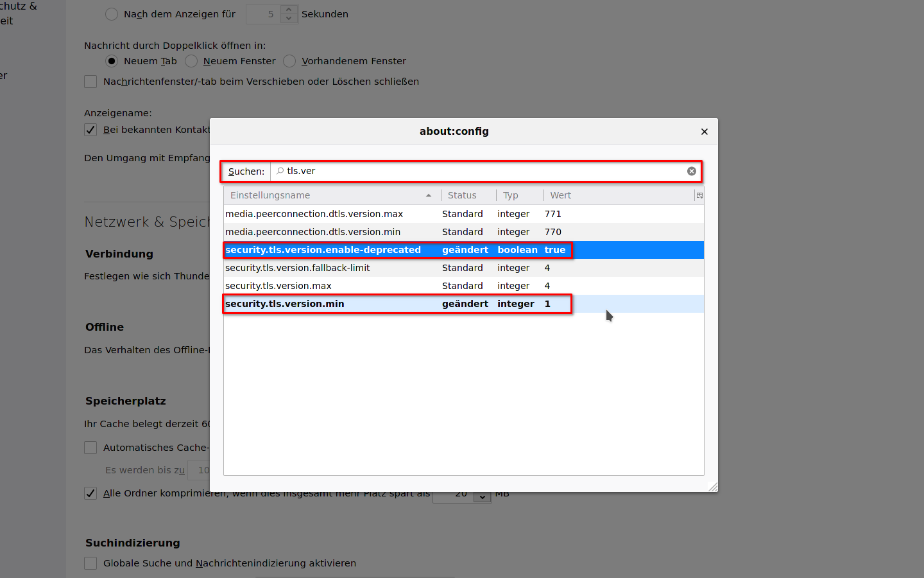The width and height of the screenshot is (924, 578).
Task: Open the column picker icon
Action: (x=699, y=195)
